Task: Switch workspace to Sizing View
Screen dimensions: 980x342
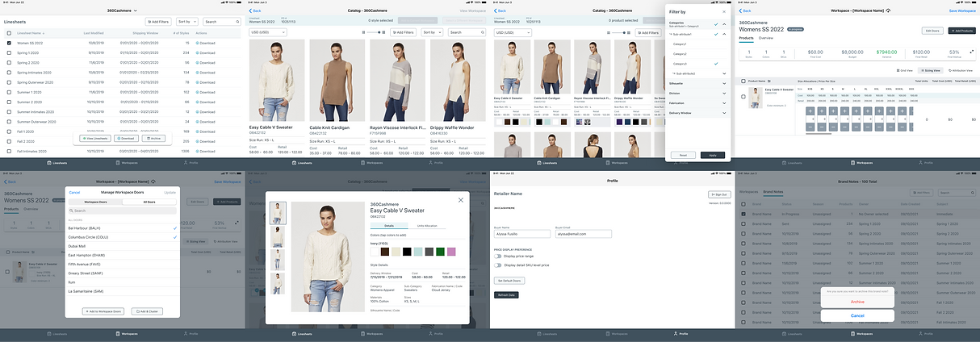Action: pos(929,70)
